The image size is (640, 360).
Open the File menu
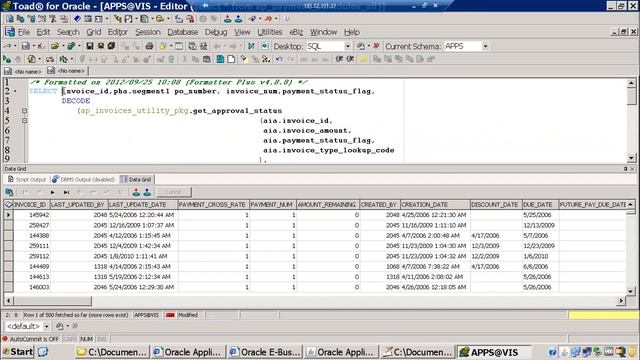(x=24, y=32)
